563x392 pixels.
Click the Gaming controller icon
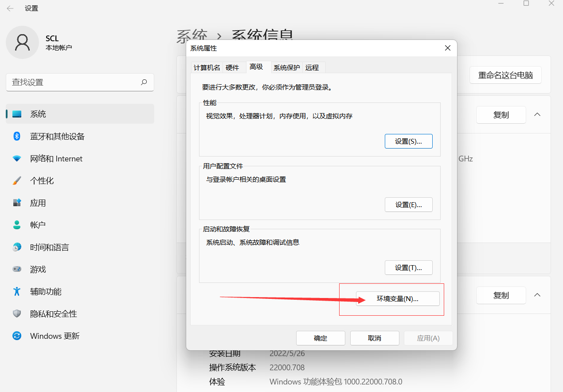click(x=17, y=269)
